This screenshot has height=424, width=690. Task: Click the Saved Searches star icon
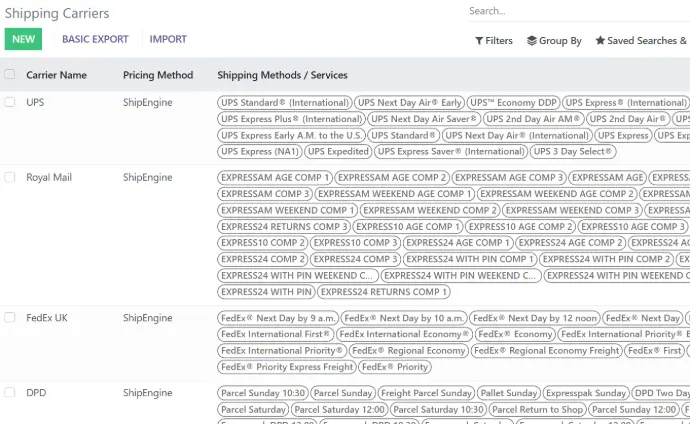pyautogui.click(x=600, y=40)
